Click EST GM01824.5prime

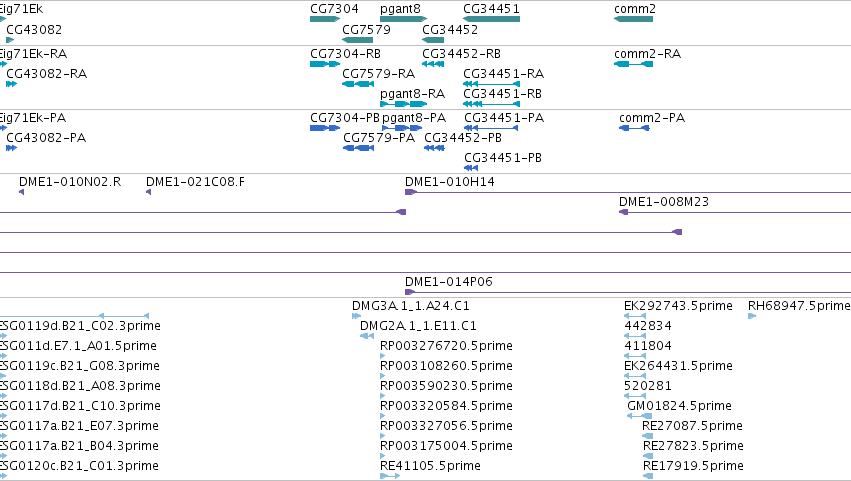tap(679, 406)
